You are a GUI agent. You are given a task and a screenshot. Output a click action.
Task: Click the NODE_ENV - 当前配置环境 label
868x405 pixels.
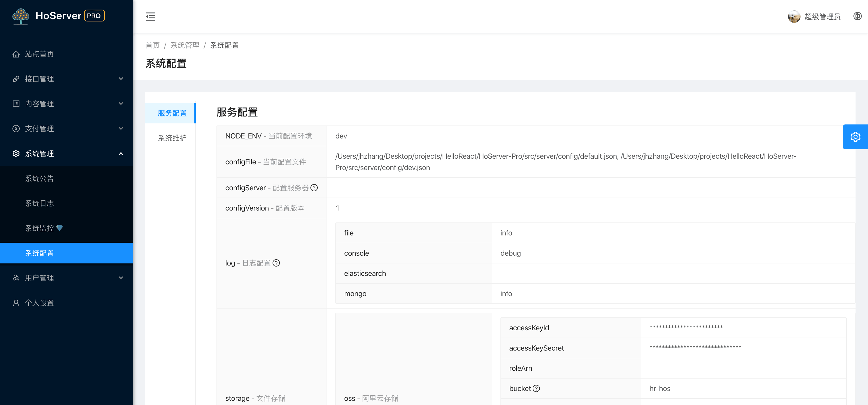(x=269, y=136)
